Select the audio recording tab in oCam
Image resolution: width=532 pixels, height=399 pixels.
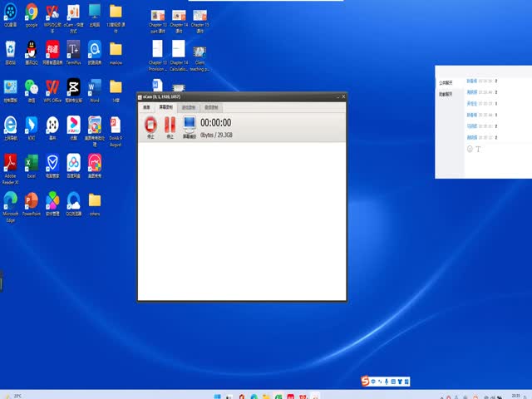point(211,107)
